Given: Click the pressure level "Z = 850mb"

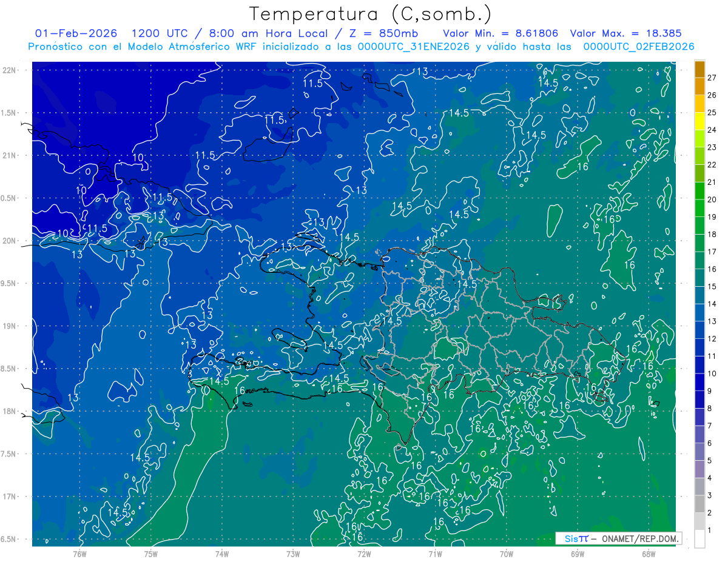Looking at the screenshot, I should [x=383, y=33].
